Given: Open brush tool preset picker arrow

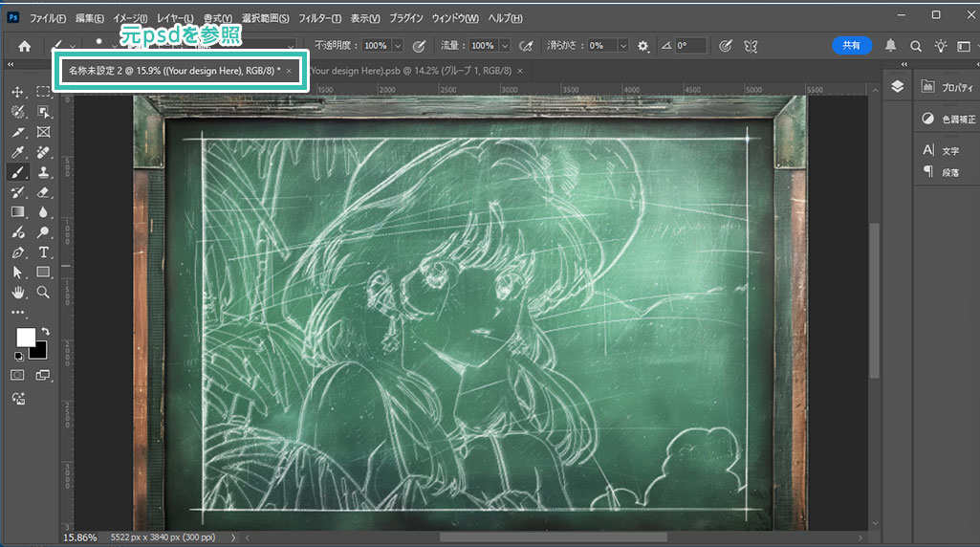Looking at the screenshot, I should [x=73, y=46].
